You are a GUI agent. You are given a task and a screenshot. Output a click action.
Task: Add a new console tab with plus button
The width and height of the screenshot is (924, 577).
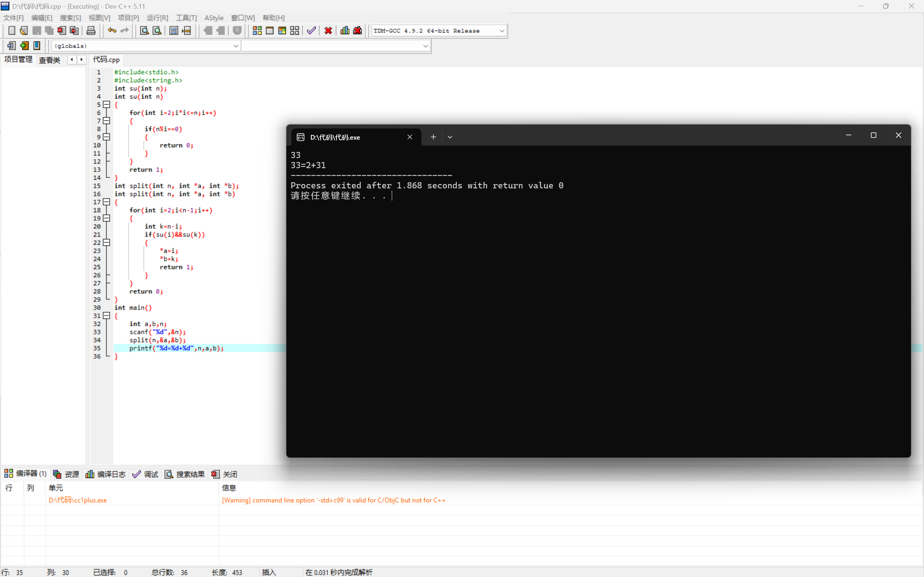433,137
